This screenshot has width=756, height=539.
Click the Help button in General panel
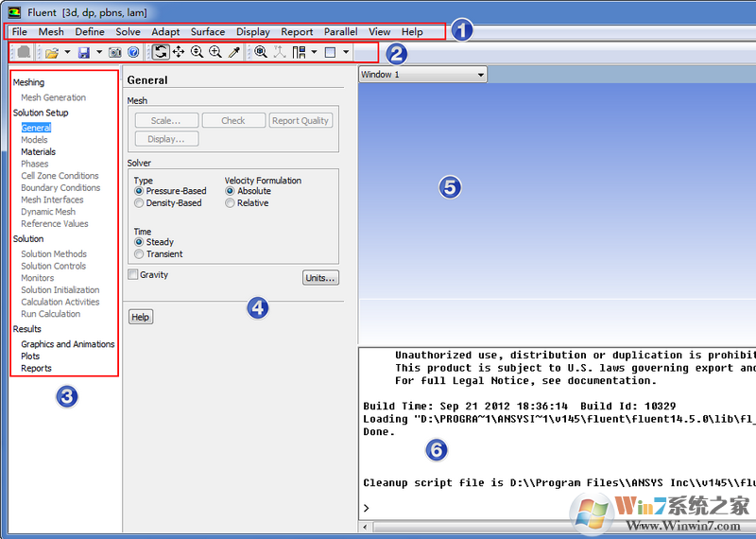140,318
